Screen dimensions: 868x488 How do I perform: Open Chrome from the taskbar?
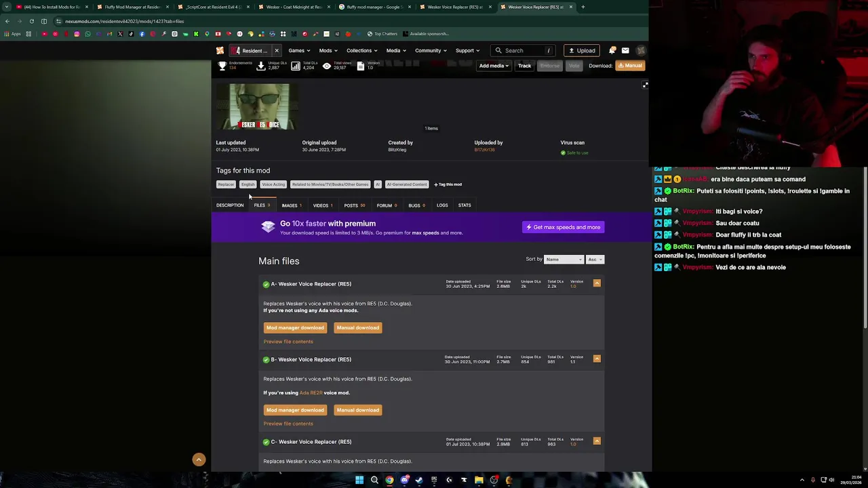point(389,480)
